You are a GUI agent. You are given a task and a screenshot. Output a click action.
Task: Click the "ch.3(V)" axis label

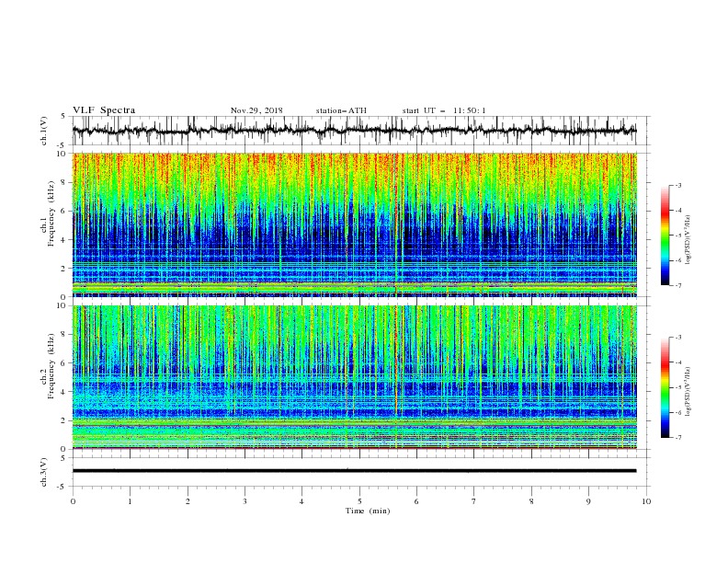44,472
